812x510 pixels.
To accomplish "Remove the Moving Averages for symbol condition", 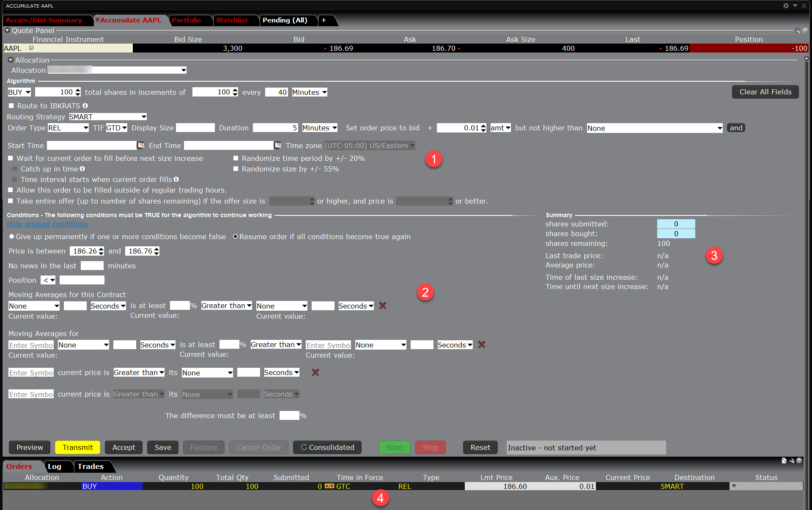I will 482,345.
